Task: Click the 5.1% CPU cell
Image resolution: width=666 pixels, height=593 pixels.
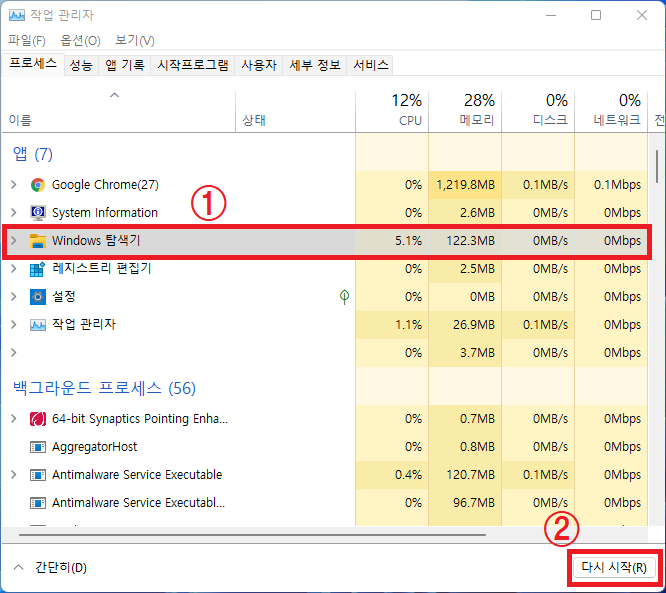Action: click(x=392, y=241)
